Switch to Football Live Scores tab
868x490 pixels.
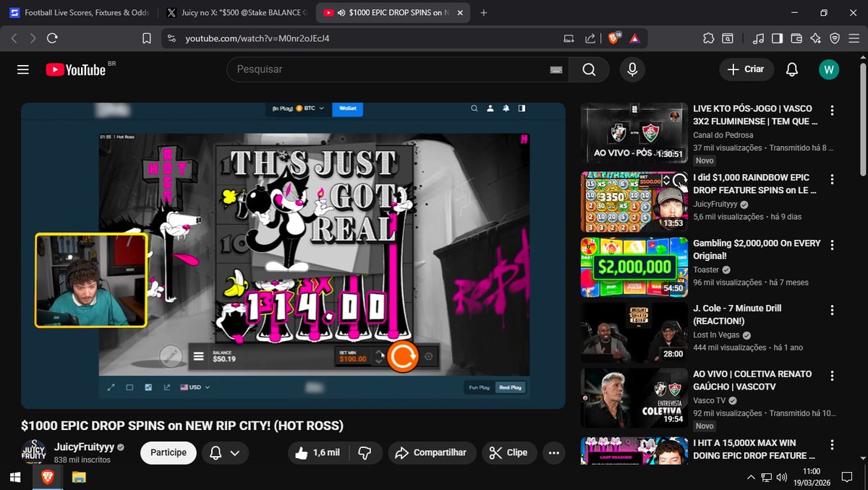coord(80,13)
